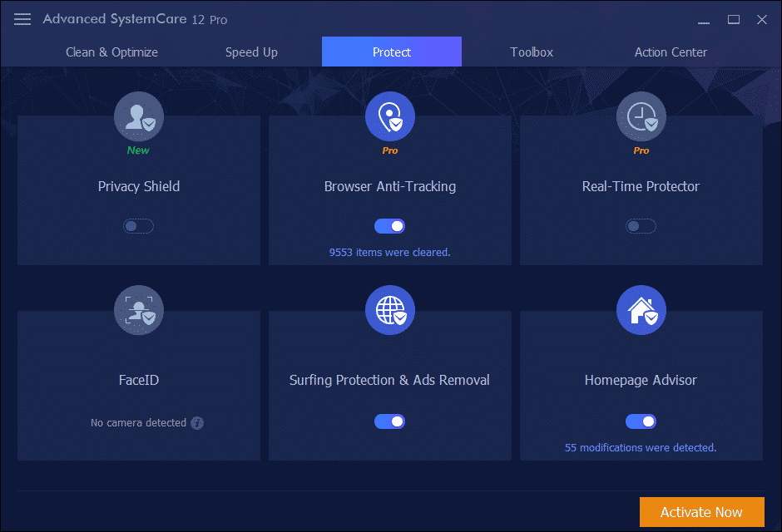Click the FaceID icon
The image size is (782, 532).
(x=139, y=310)
